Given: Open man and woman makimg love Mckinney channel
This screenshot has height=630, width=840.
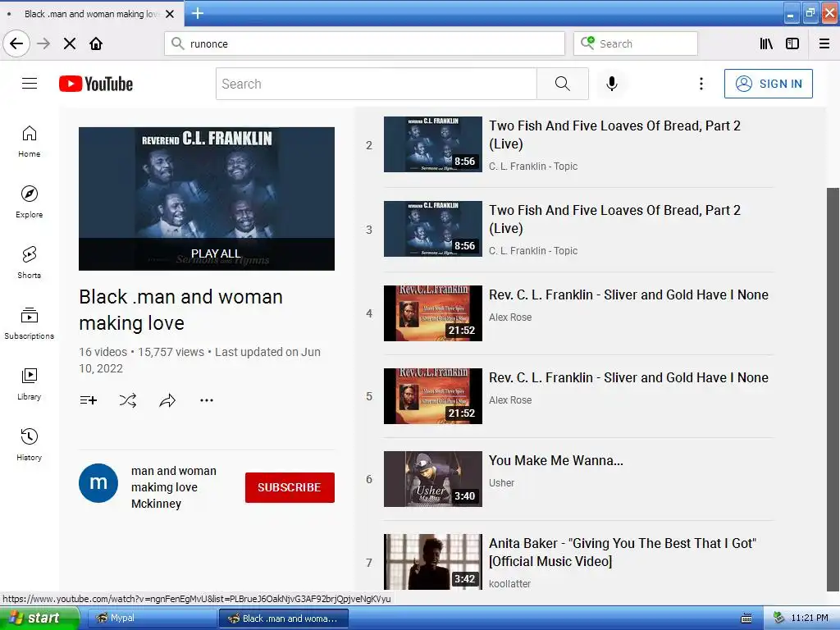Looking at the screenshot, I should [x=174, y=487].
